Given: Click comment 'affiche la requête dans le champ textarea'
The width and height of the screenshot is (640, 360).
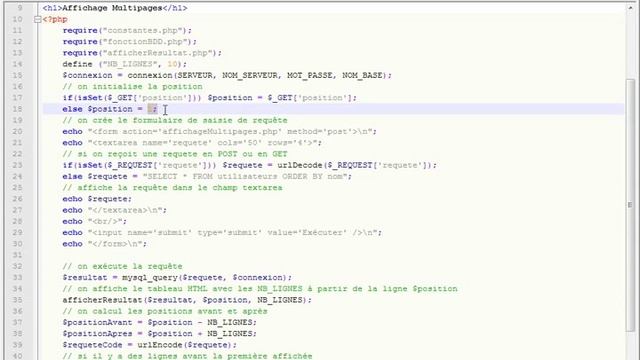Looking at the screenshot, I should 172,188.
